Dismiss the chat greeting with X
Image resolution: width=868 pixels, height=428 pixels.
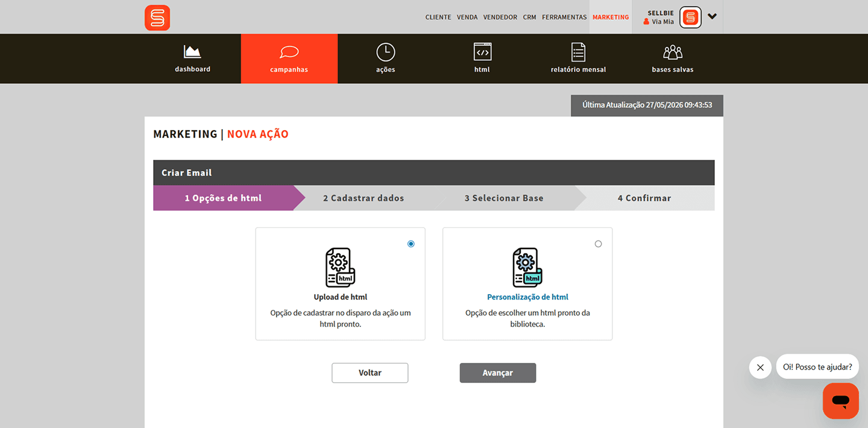click(760, 367)
